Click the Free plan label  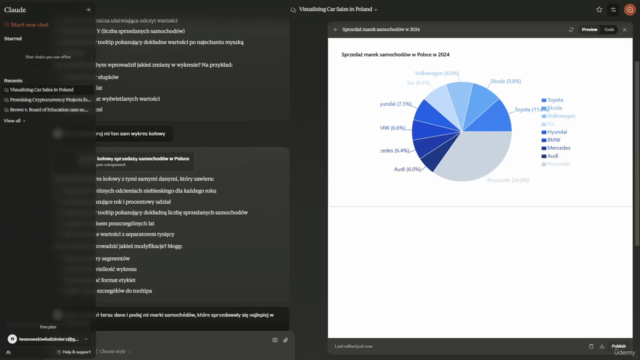[x=48, y=327]
